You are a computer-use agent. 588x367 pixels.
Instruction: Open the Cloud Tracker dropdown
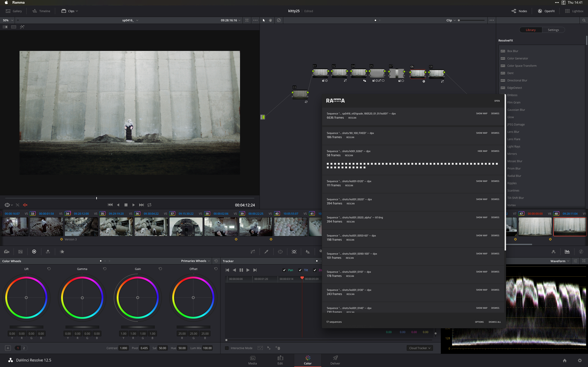click(x=420, y=348)
